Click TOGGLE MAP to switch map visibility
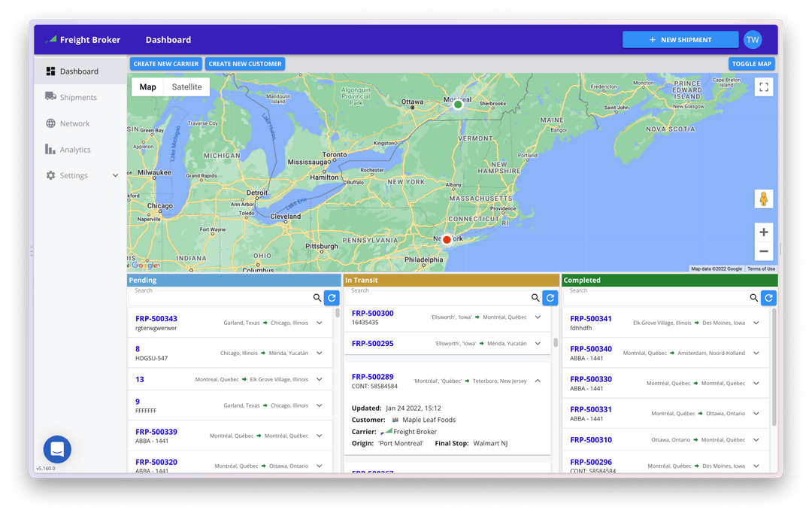Screen dimensions: 812x516 (752, 64)
